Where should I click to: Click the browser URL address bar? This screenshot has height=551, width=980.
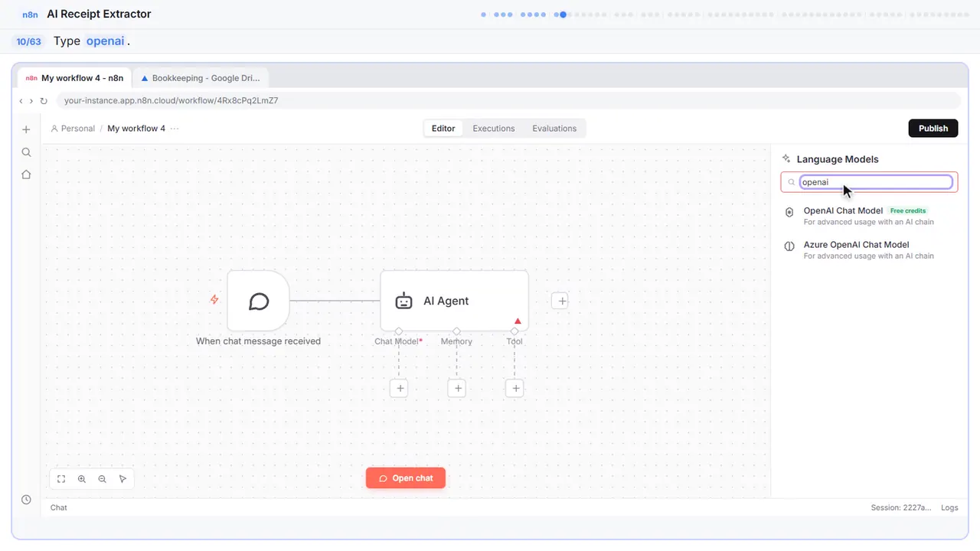pyautogui.click(x=508, y=100)
